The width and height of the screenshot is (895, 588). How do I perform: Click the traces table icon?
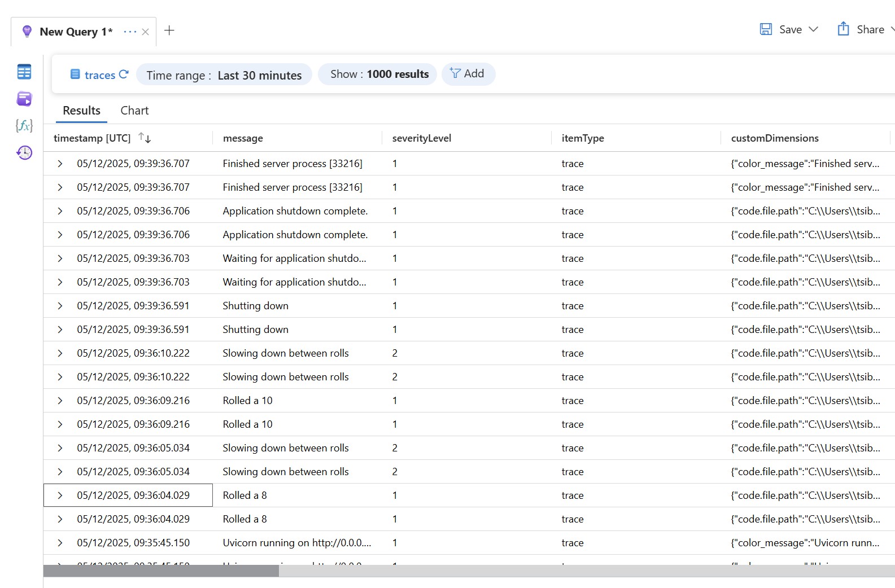click(75, 74)
